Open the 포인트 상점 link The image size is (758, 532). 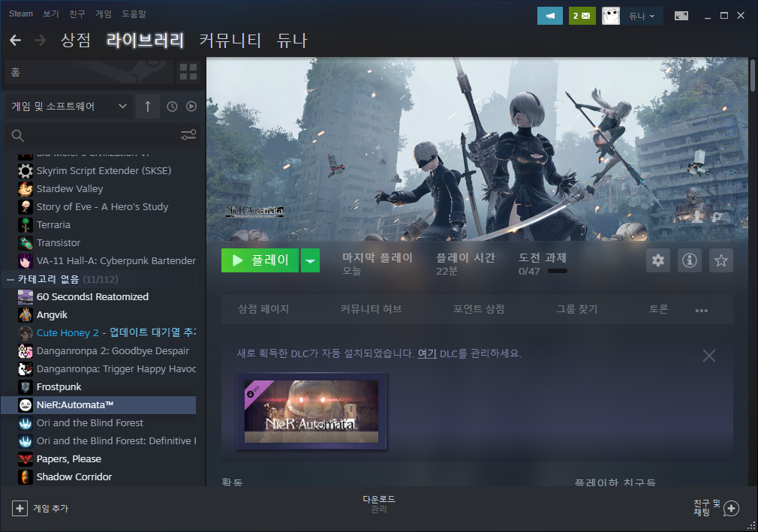point(479,308)
